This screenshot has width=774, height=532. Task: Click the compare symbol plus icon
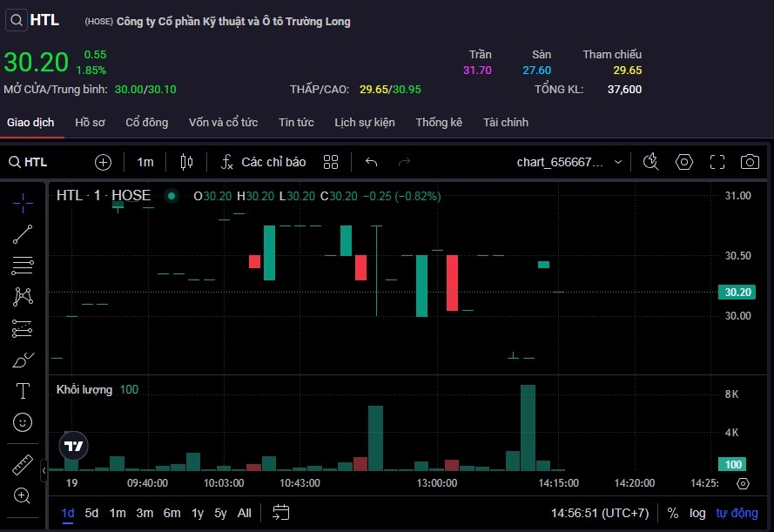point(103,162)
